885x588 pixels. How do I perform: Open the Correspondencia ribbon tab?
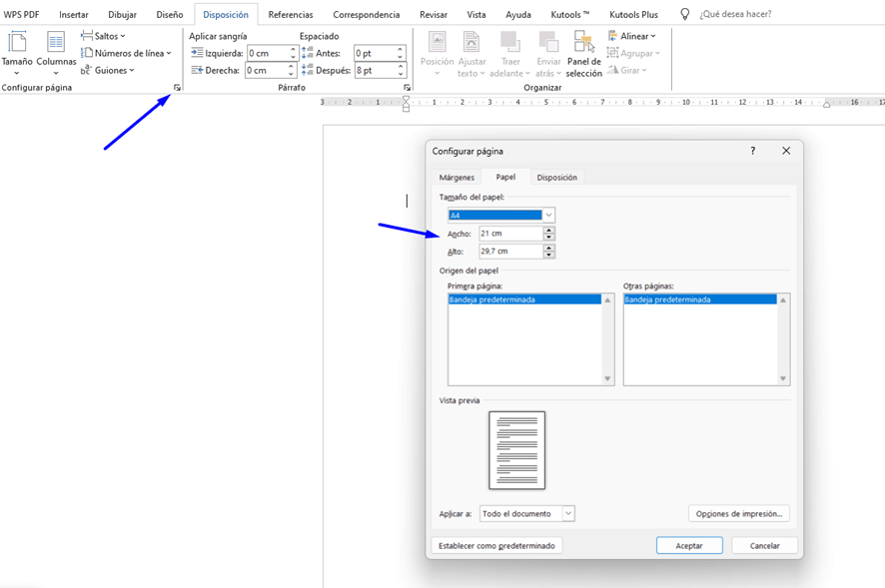(367, 14)
